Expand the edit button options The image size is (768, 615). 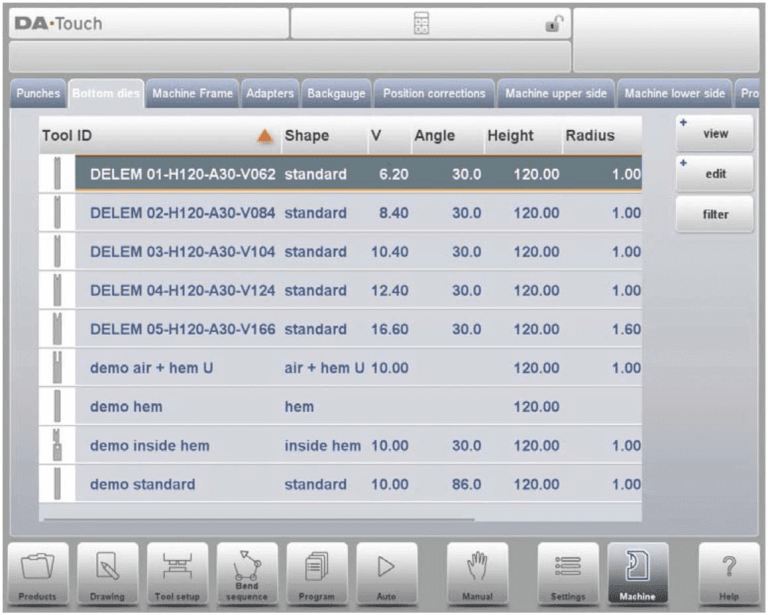click(x=714, y=173)
